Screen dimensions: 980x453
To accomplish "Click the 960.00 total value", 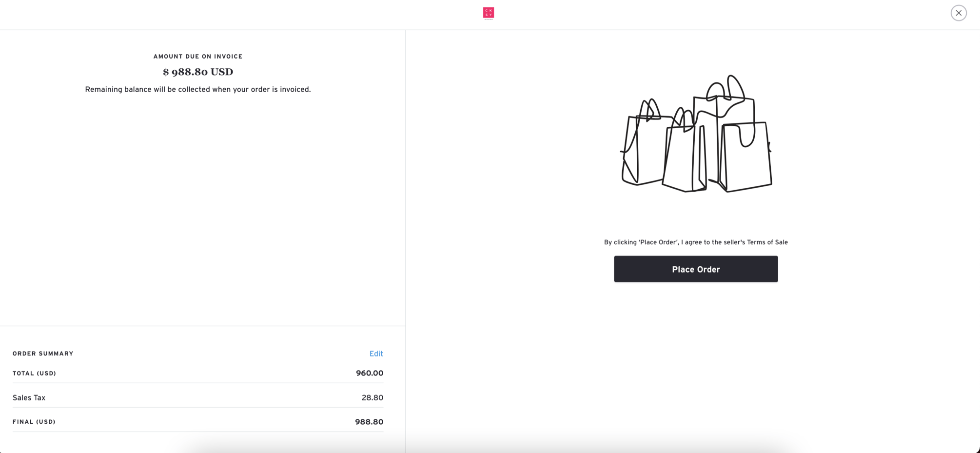I will [370, 374].
